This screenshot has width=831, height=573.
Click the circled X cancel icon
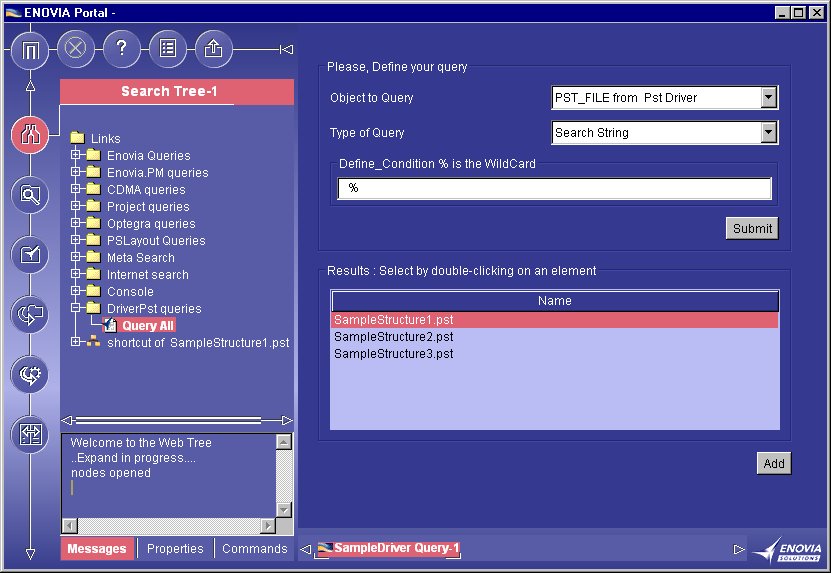(75, 49)
